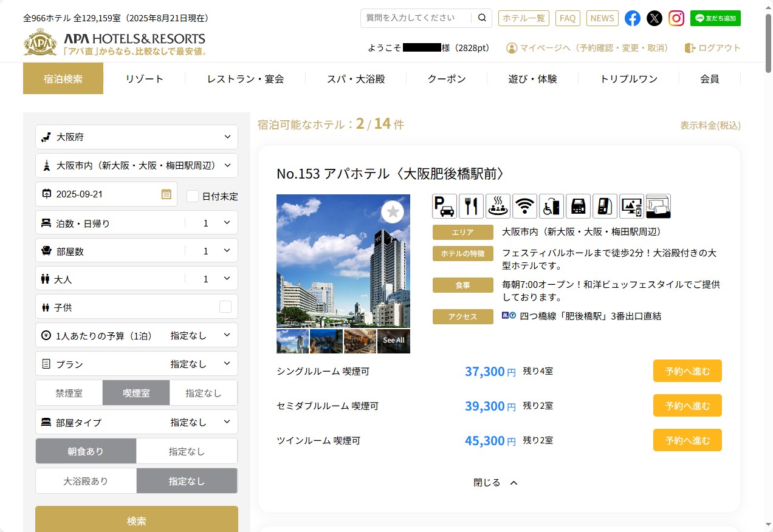The height and width of the screenshot is (532, 773).
Task: Open the クーポン menu tab
Action: (x=446, y=79)
